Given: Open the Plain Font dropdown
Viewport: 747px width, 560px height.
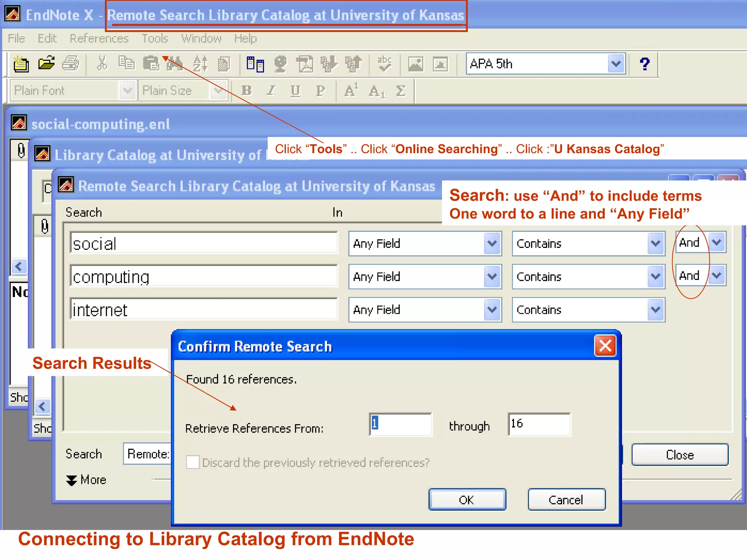Looking at the screenshot, I should coord(127,90).
